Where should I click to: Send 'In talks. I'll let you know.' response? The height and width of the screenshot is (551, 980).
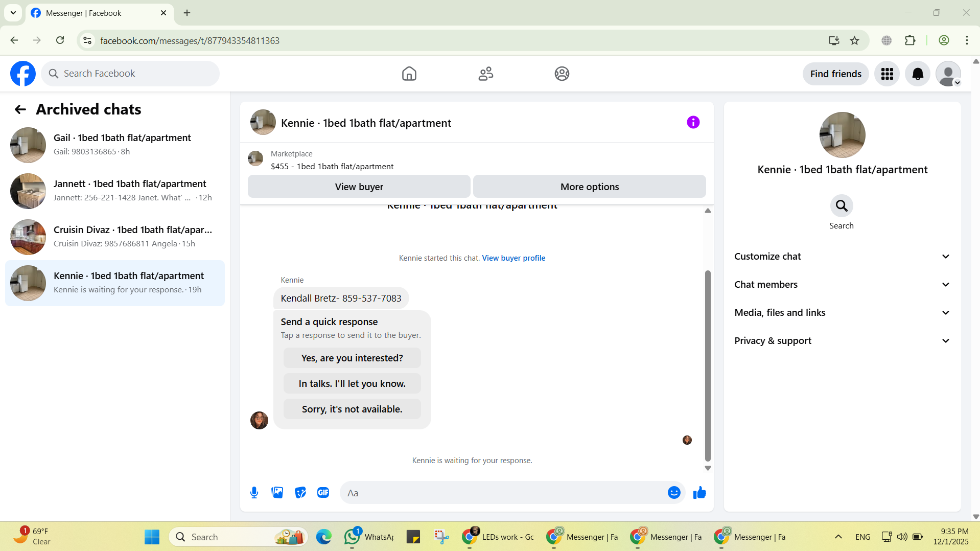[352, 383]
